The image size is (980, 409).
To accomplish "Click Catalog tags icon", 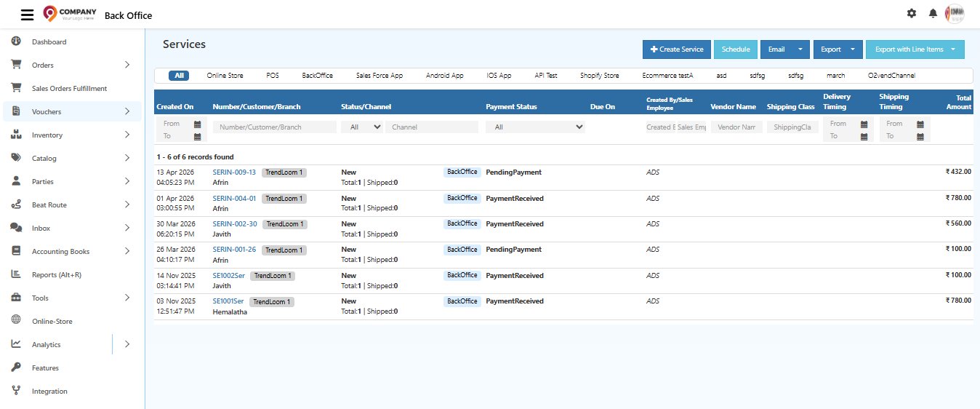I will 16,158.
